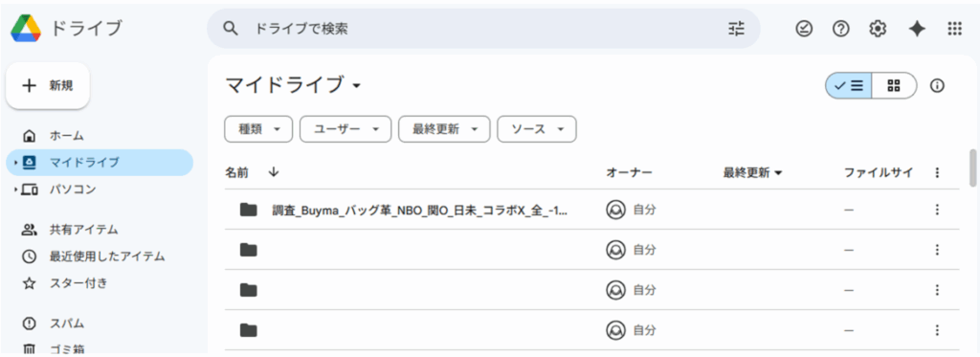
Task: Click the Google Drive logo
Action: click(26, 28)
